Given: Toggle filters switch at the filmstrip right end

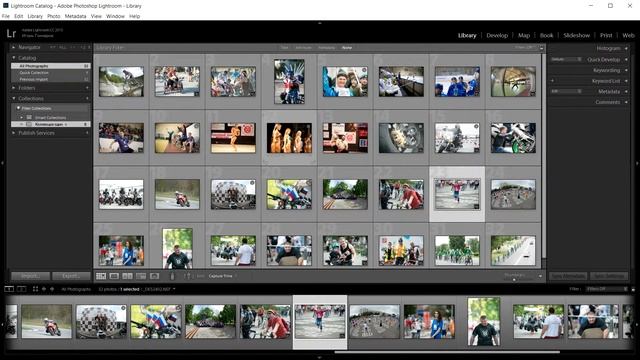Looking at the screenshot, I should (633, 289).
